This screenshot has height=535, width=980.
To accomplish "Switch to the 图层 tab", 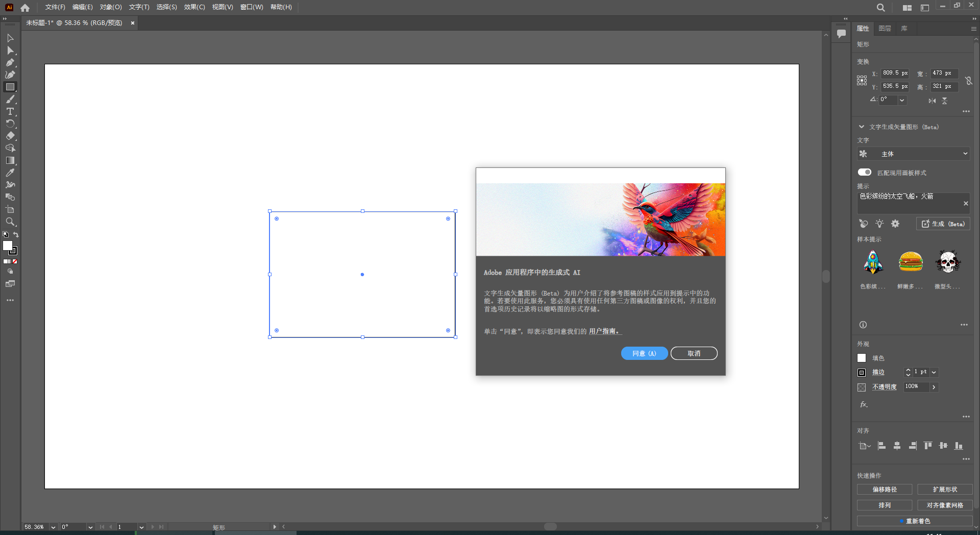I will (x=885, y=29).
